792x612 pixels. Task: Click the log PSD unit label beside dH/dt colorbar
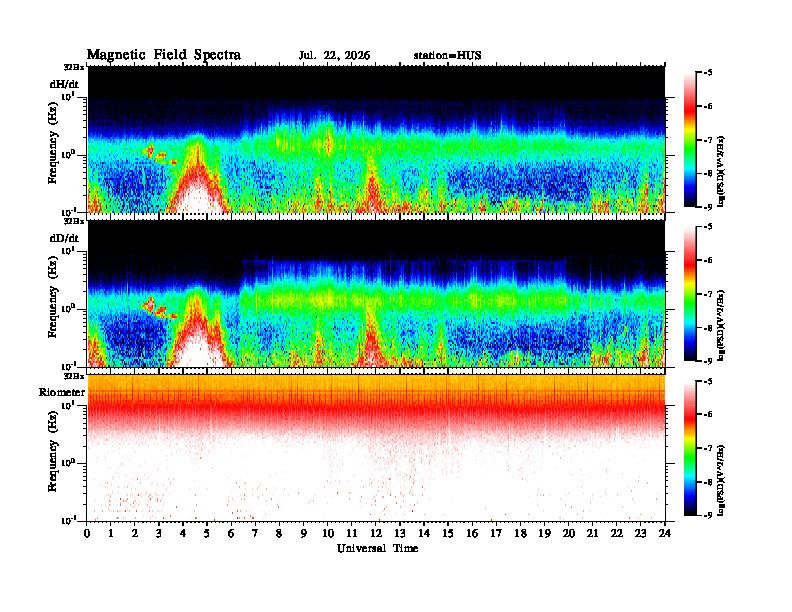coord(722,170)
